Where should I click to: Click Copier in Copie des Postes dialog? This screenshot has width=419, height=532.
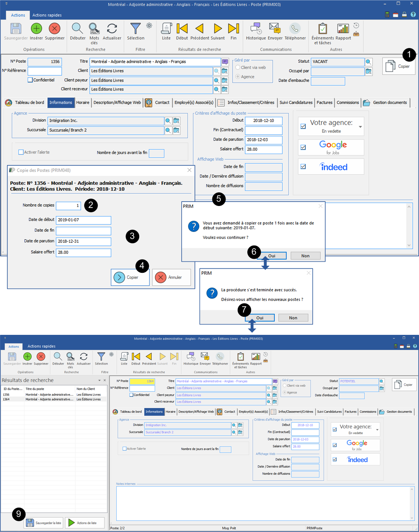coord(130,277)
